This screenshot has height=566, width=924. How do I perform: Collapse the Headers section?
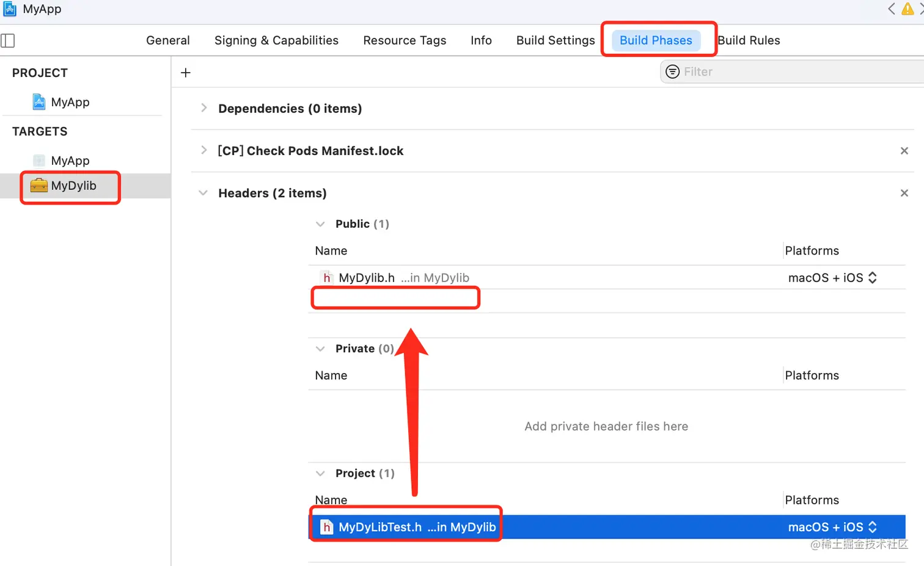[x=203, y=193]
